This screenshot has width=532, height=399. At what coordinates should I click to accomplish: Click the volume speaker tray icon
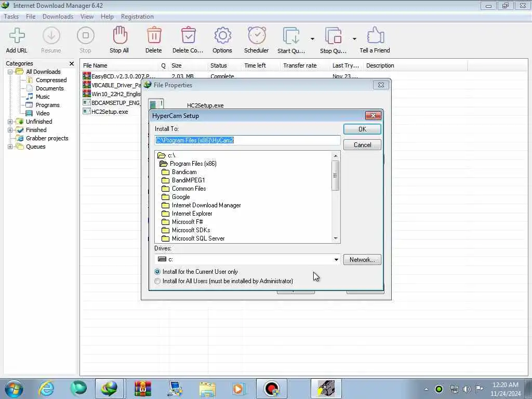pyautogui.click(x=467, y=389)
